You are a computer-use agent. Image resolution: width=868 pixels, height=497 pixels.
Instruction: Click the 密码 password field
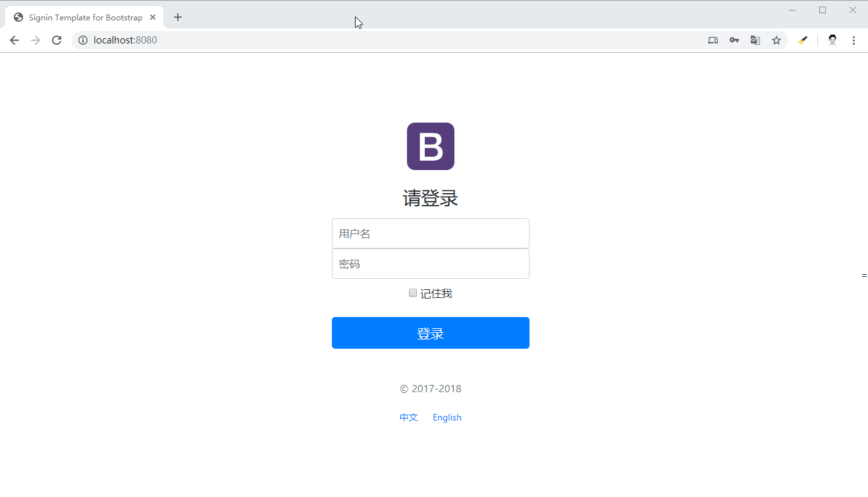pos(431,264)
